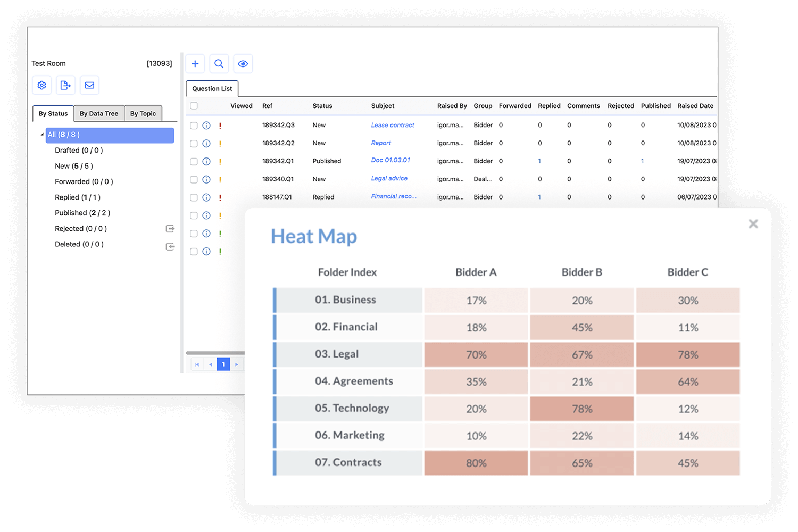Jump to first page in pager
Screen dimensions: 798x532
tap(197, 364)
